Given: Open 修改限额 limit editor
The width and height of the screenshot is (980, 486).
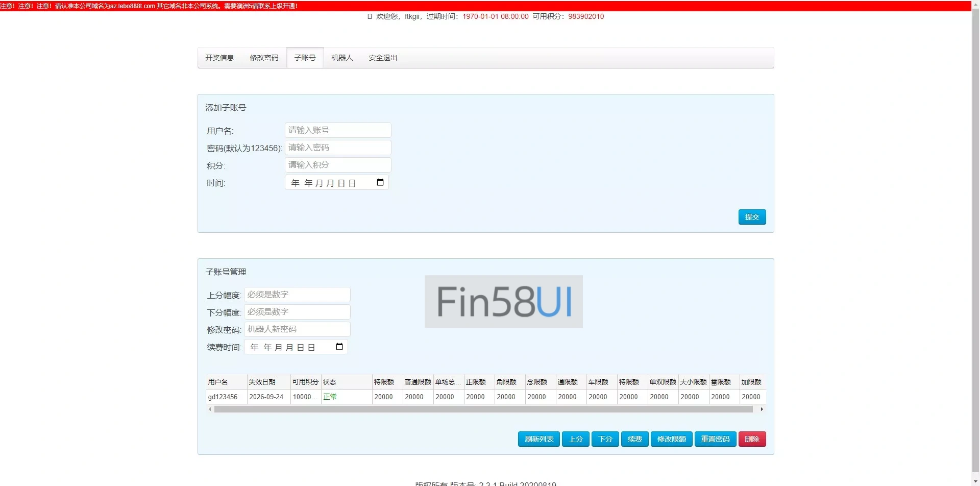Looking at the screenshot, I should click(x=671, y=439).
